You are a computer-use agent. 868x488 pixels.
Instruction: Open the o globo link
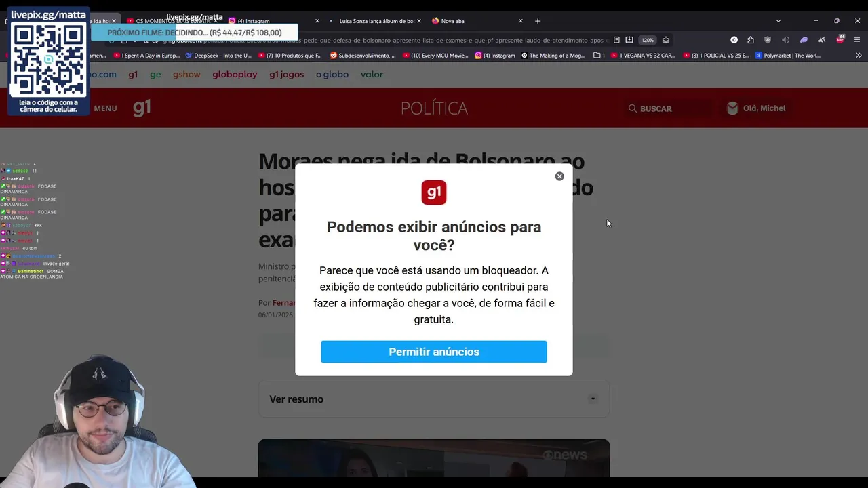332,75
